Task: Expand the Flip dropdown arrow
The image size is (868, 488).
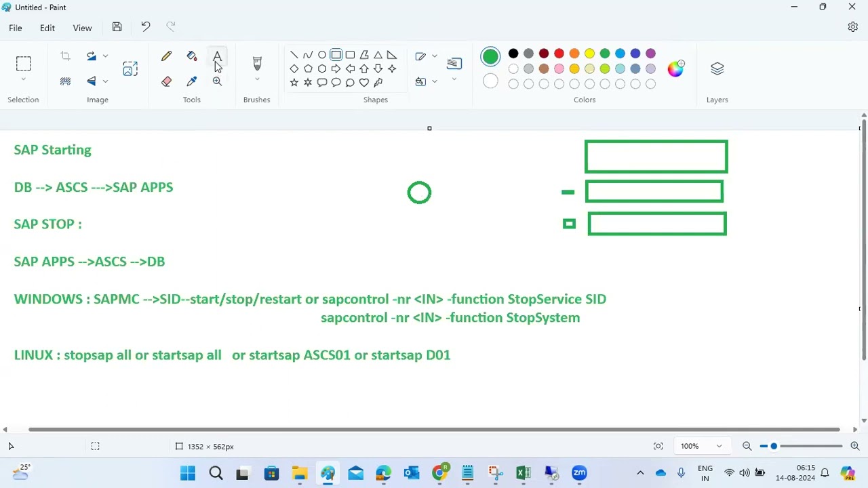Action: pos(105,81)
